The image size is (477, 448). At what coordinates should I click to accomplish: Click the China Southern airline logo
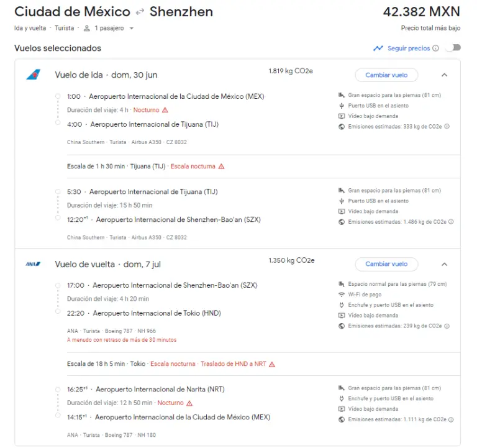point(33,75)
